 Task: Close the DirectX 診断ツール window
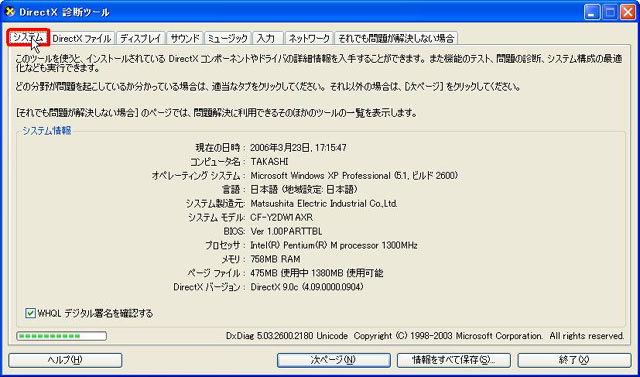(x=628, y=12)
